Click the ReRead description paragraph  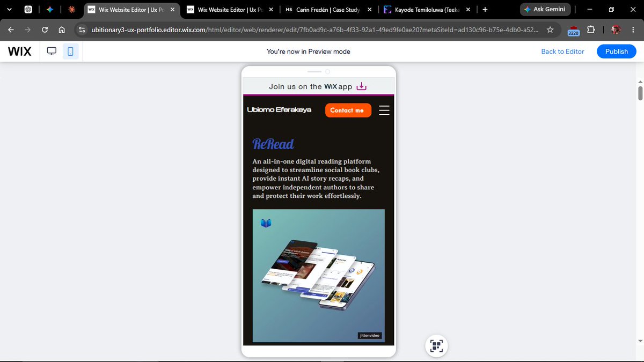click(x=316, y=179)
